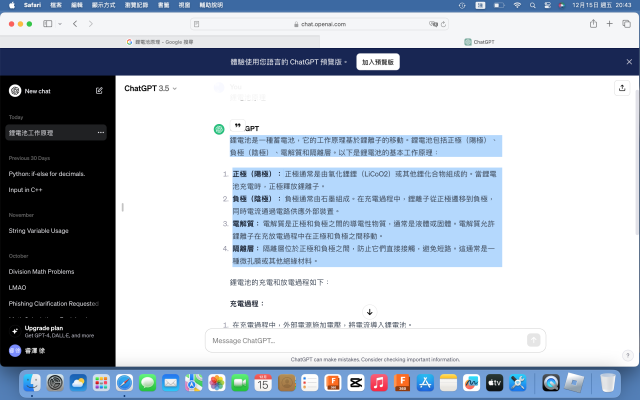Click the chat.openai.com address bar

click(320, 24)
